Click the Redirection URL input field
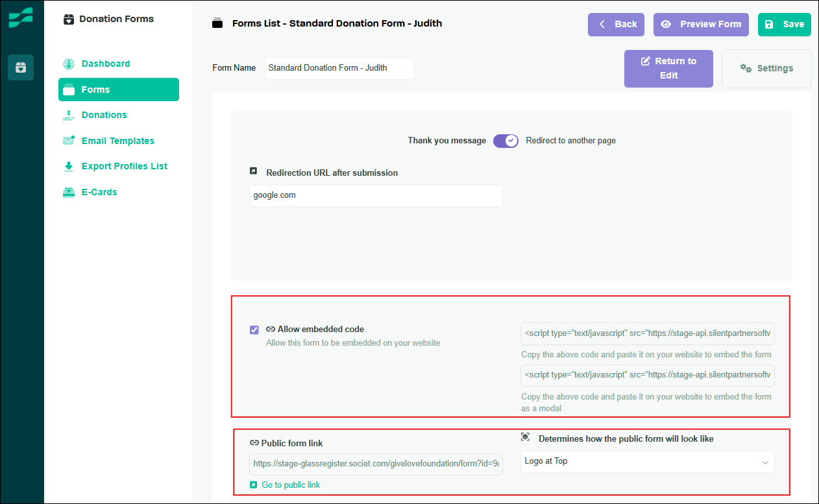This screenshot has height=504, width=819. coord(376,196)
